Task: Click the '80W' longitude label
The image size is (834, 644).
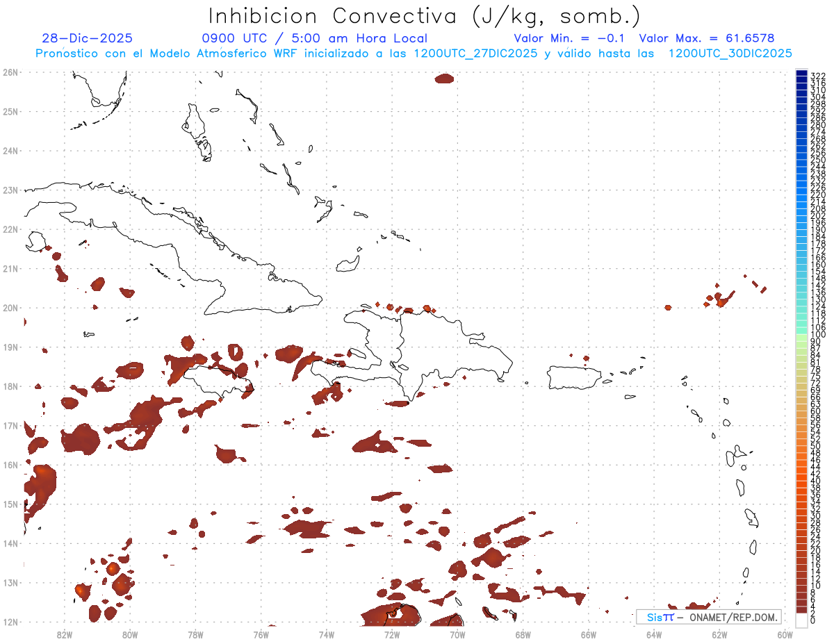Action: coord(130,634)
